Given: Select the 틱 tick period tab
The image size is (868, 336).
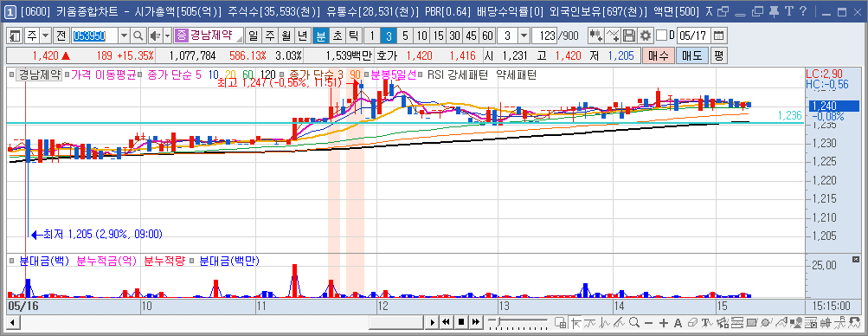Looking at the screenshot, I should [353, 36].
